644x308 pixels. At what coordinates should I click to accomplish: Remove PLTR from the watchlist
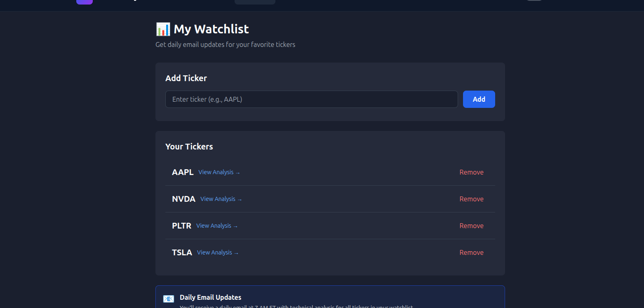(471, 226)
